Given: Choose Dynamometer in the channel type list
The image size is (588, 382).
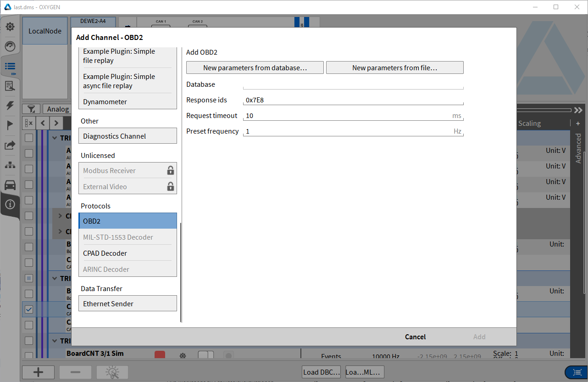Looking at the screenshot, I should [128, 101].
